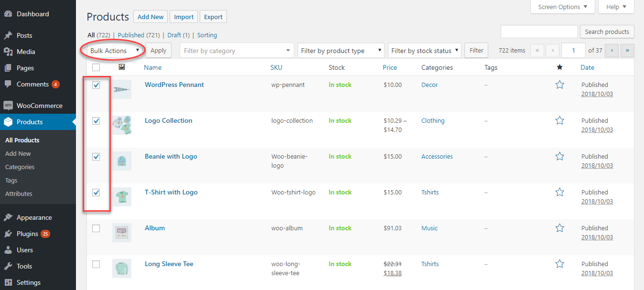
Task: Open the Tags submenu item
Action: click(x=11, y=180)
